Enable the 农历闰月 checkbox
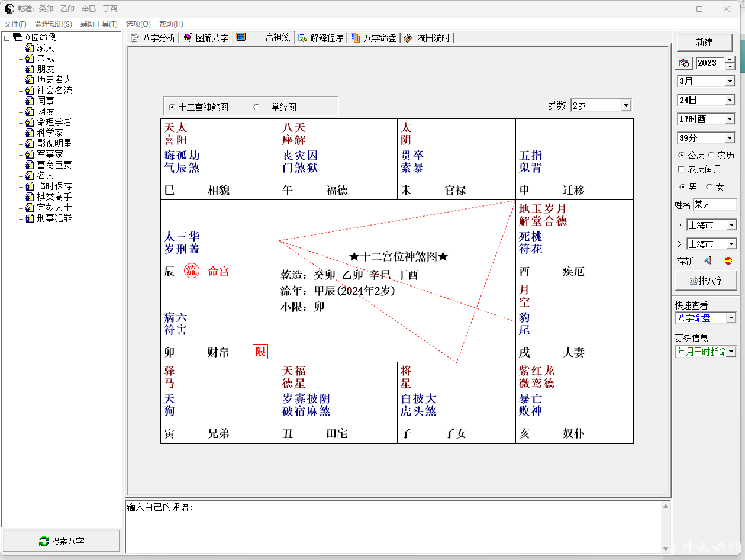Image resolution: width=745 pixels, height=560 pixels. pyautogui.click(x=681, y=169)
